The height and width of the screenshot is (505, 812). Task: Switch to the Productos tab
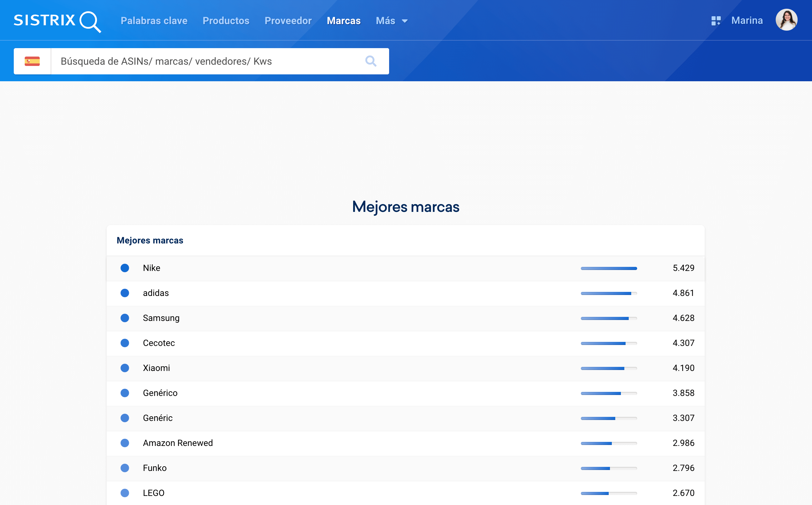coord(226,21)
